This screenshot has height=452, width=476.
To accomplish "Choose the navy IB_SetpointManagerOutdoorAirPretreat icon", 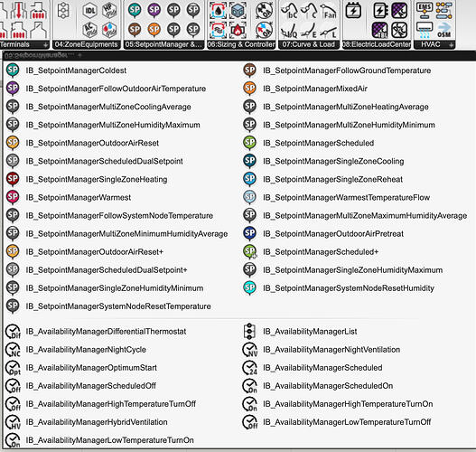I will click(x=250, y=233).
